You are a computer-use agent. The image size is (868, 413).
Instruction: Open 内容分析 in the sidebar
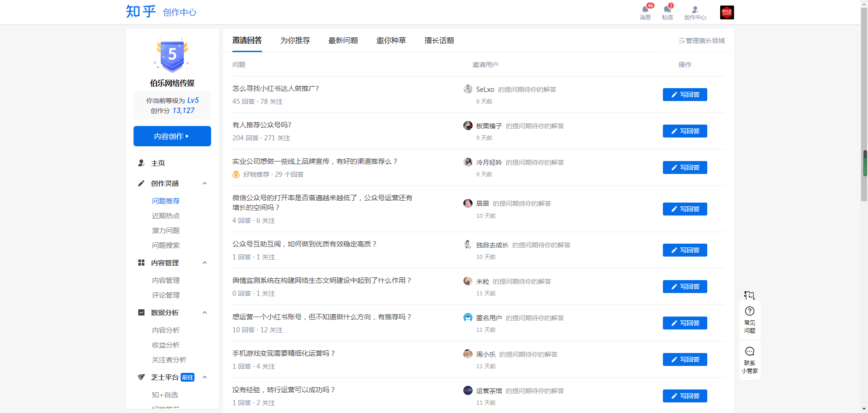point(166,330)
